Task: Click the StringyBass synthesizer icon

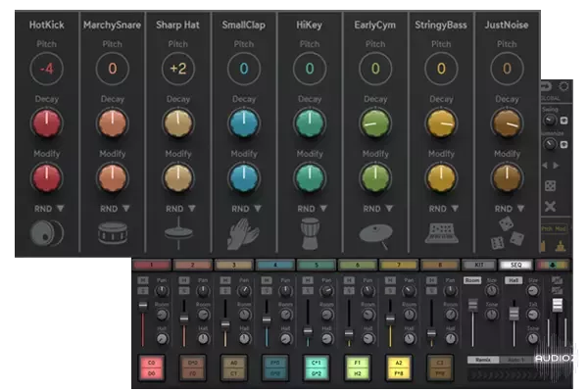Action: [441, 233]
